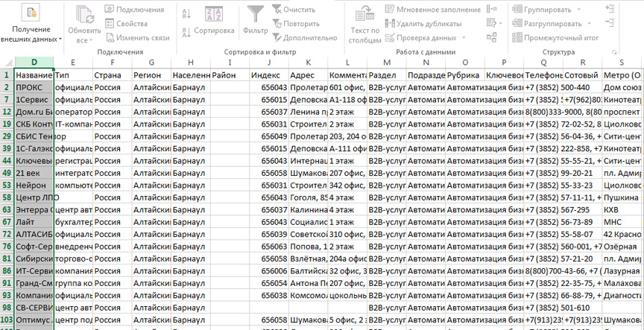Image resolution: width=644 pixels, height=330 pixels.
Task: Select index cell 656063
Action: [269, 247]
